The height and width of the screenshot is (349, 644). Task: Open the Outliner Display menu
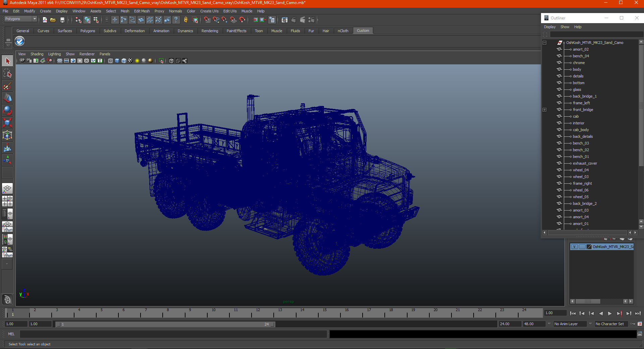pyautogui.click(x=550, y=27)
